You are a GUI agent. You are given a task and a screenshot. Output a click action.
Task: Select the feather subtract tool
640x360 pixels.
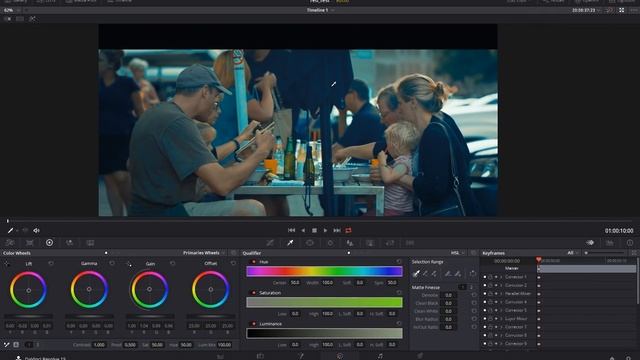(x=448, y=273)
